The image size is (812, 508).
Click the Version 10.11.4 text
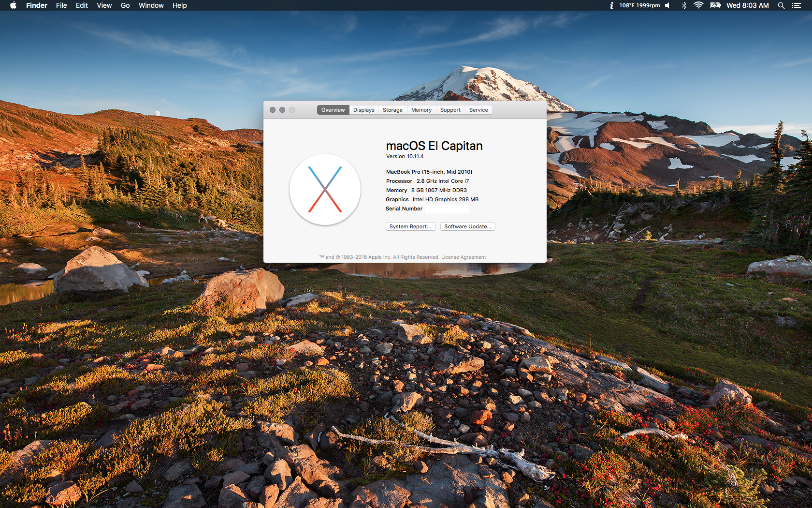pyautogui.click(x=405, y=156)
